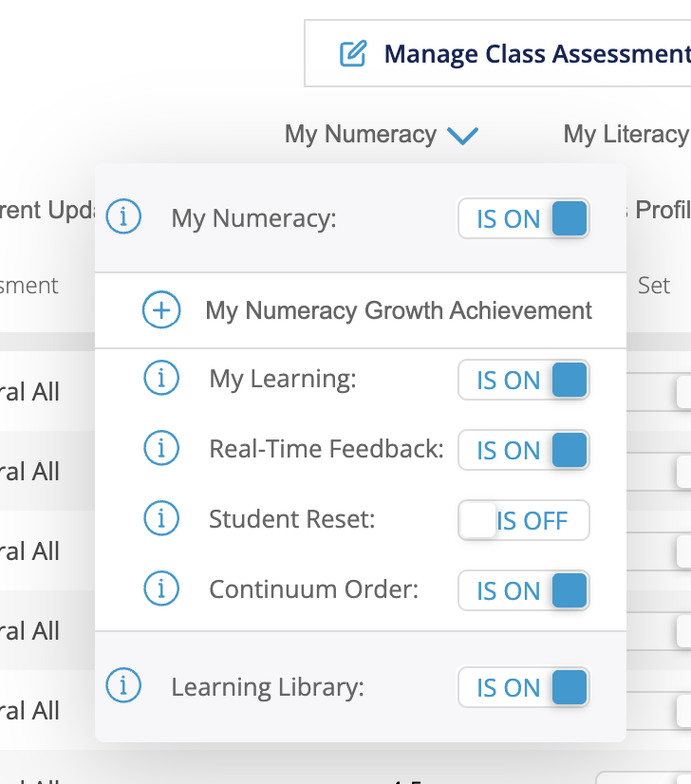Viewport: 691px width, 784px height.
Task: Disable the Learning Library toggle
Action: click(524, 687)
